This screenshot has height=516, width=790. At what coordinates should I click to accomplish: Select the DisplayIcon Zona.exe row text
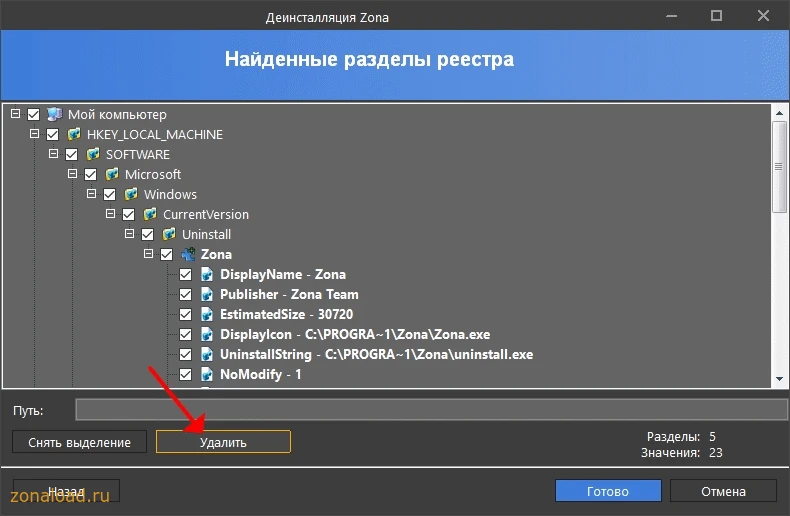pyautogui.click(x=355, y=335)
